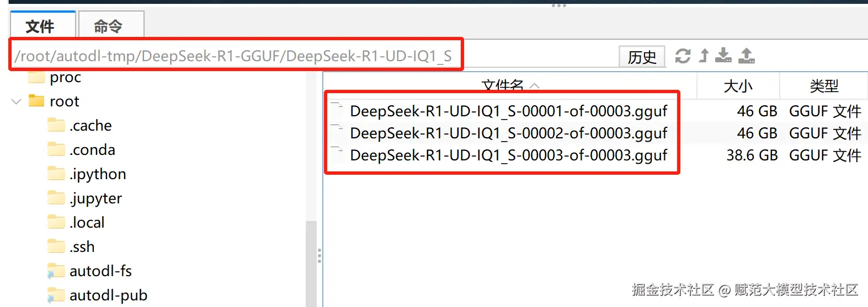Click the .jupyter folder icon

[x=56, y=198]
